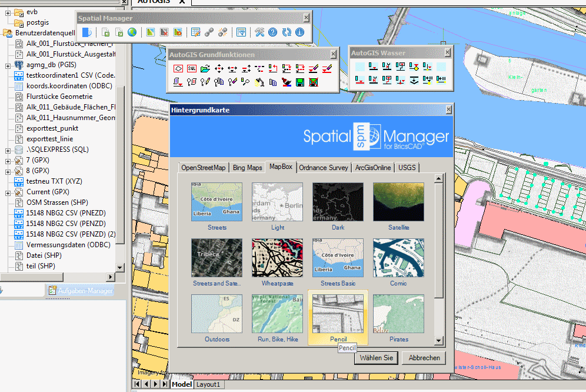The image size is (586, 392).
Task: Click the refresh icon on Spatial Manager toolbar
Action: coord(286,32)
